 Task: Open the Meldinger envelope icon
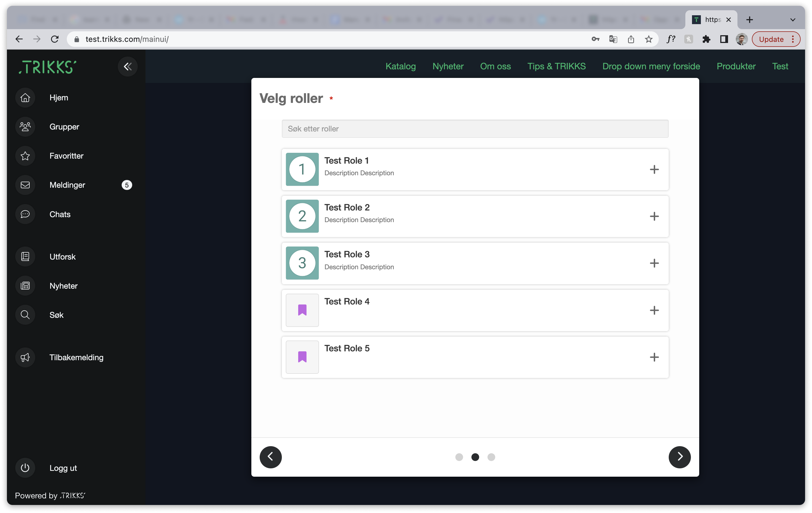(x=25, y=185)
